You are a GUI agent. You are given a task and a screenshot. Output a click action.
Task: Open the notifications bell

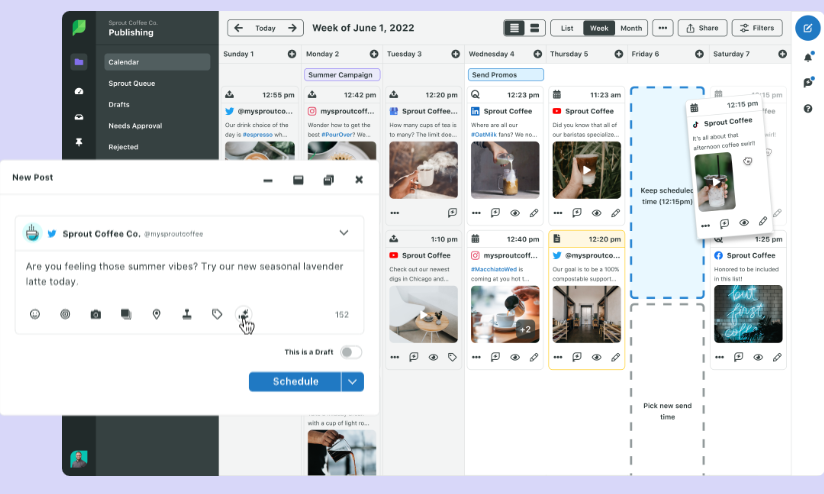808,57
